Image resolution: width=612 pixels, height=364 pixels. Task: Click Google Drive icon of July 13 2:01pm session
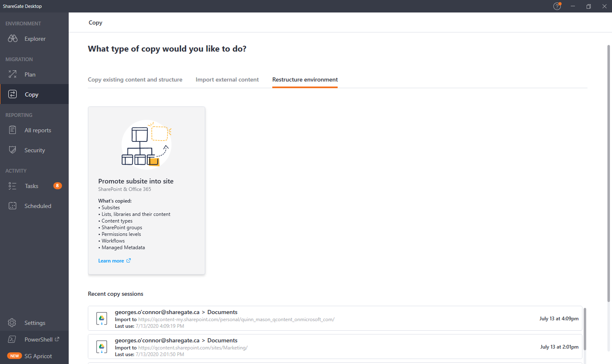[x=102, y=347]
